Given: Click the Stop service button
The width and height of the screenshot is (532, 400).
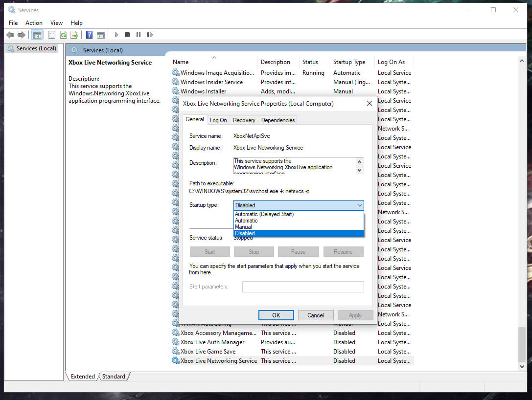Looking at the screenshot, I should tap(254, 251).
